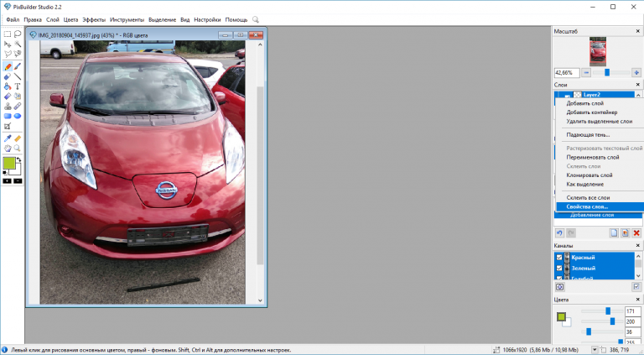This screenshot has height=355, width=644.
Task: Select the eyedropper color picker tool
Action: pyautogui.click(x=8, y=138)
